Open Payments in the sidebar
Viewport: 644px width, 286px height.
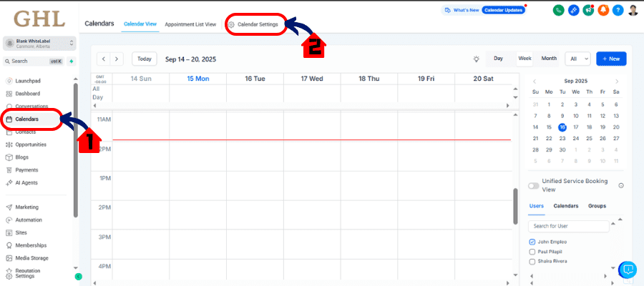(x=26, y=170)
